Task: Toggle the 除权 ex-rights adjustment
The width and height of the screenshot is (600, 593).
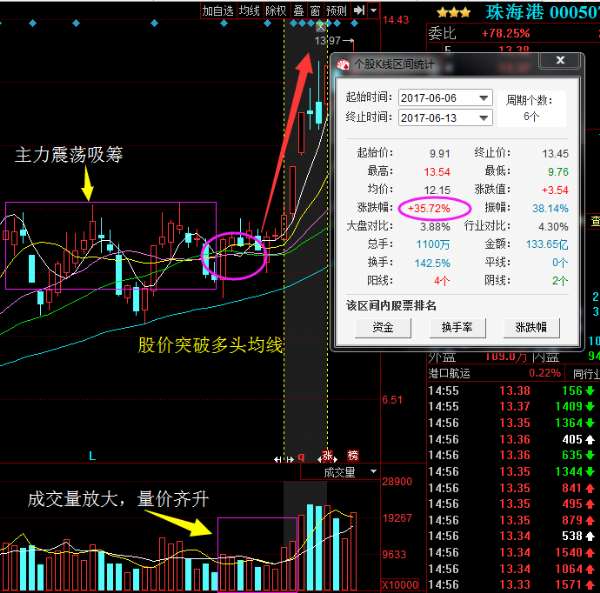Action: [275, 10]
